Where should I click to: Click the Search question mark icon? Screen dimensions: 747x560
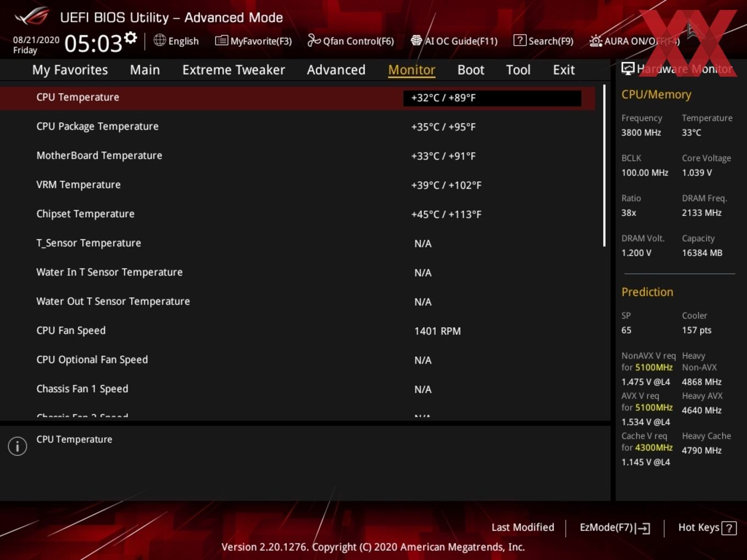pos(520,40)
